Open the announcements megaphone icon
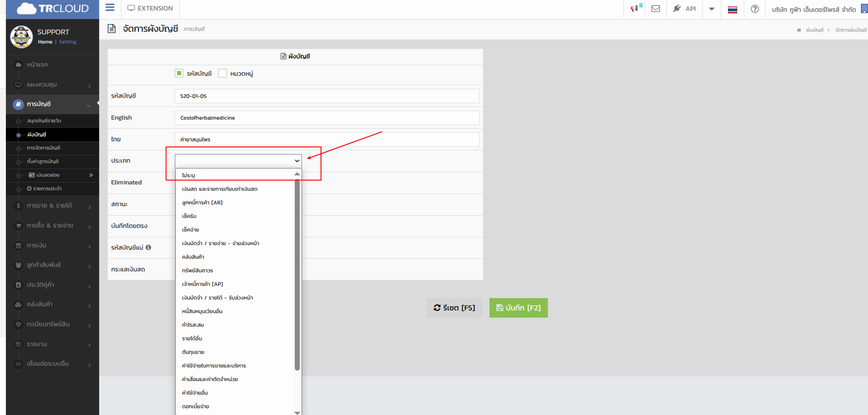This screenshot has height=415, width=868. point(635,9)
